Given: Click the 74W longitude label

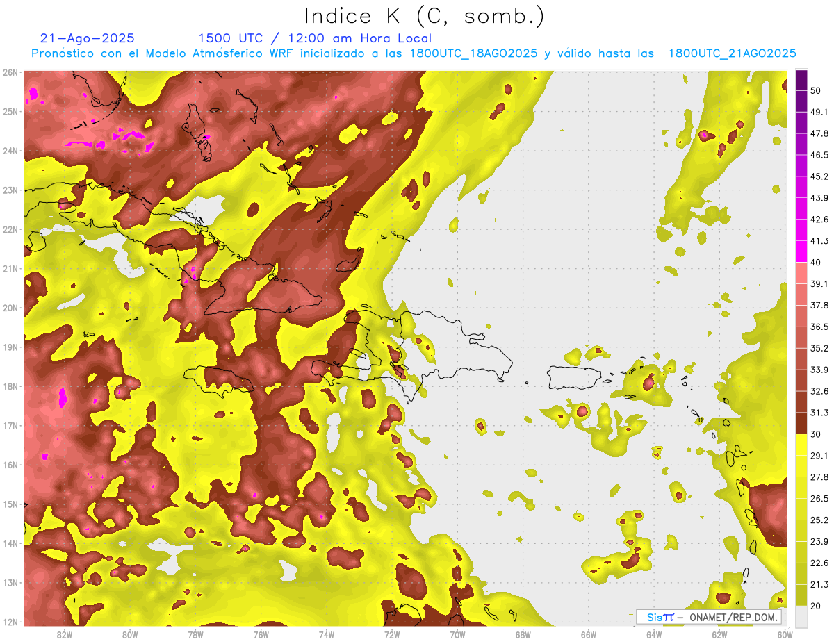Looking at the screenshot, I should coord(326,635).
